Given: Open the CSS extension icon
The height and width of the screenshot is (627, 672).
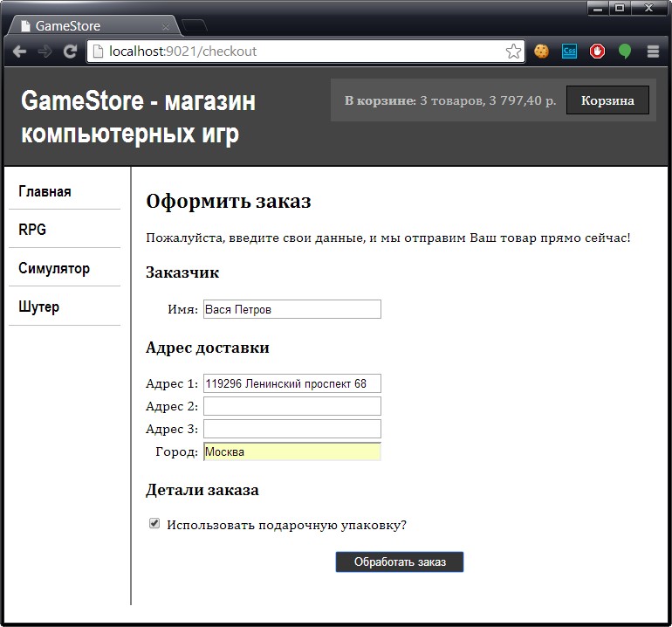Looking at the screenshot, I should tap(569, 52).
